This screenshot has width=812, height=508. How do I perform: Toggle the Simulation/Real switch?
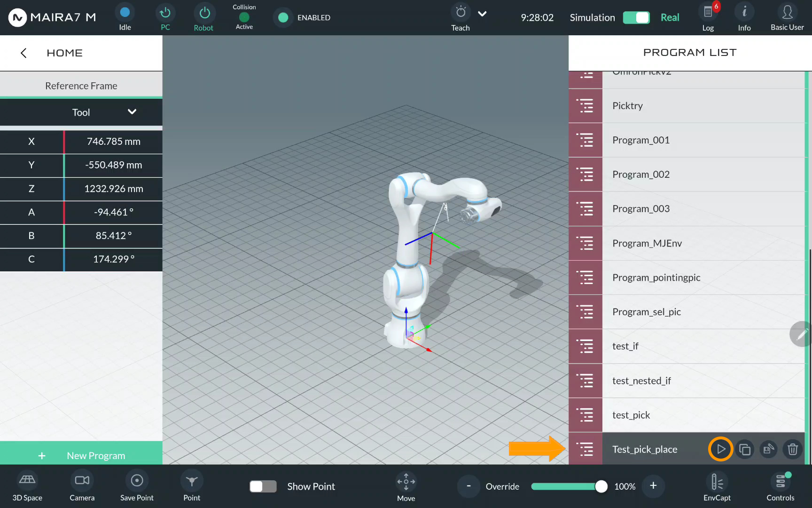636,17
